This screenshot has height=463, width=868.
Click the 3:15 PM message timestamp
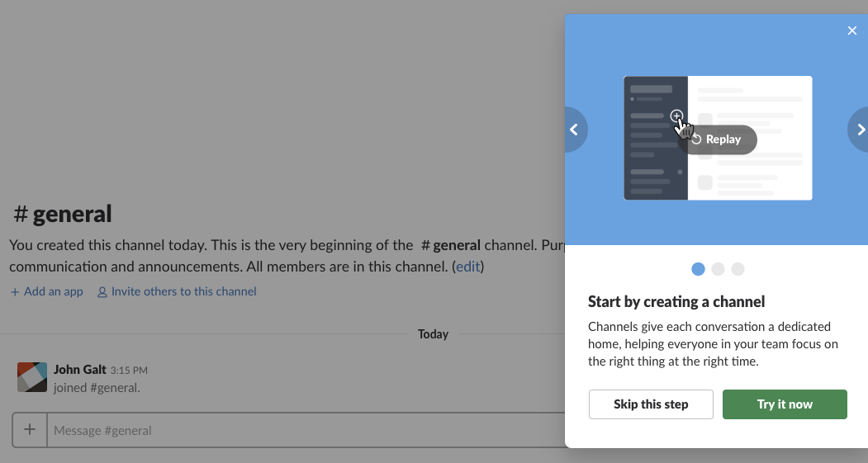point(129,370)
